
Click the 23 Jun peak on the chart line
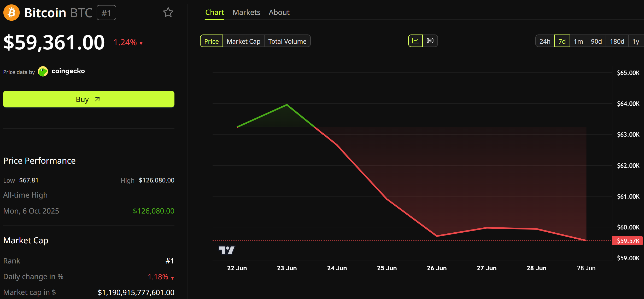click(287, 105)
